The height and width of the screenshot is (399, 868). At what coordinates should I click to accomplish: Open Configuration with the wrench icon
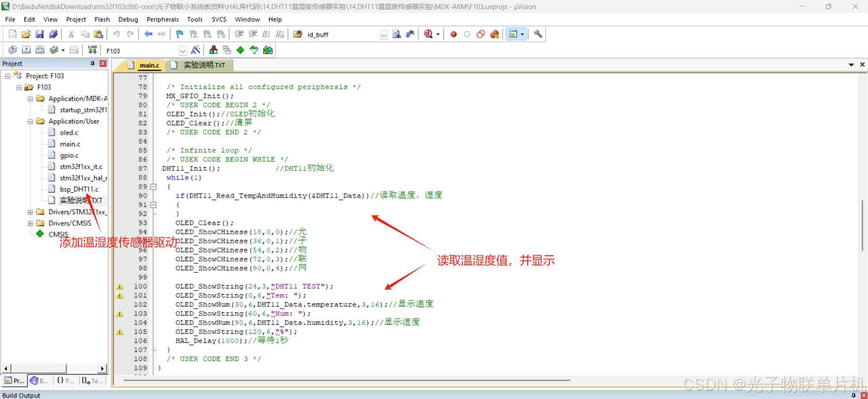(x=538, y=34)
